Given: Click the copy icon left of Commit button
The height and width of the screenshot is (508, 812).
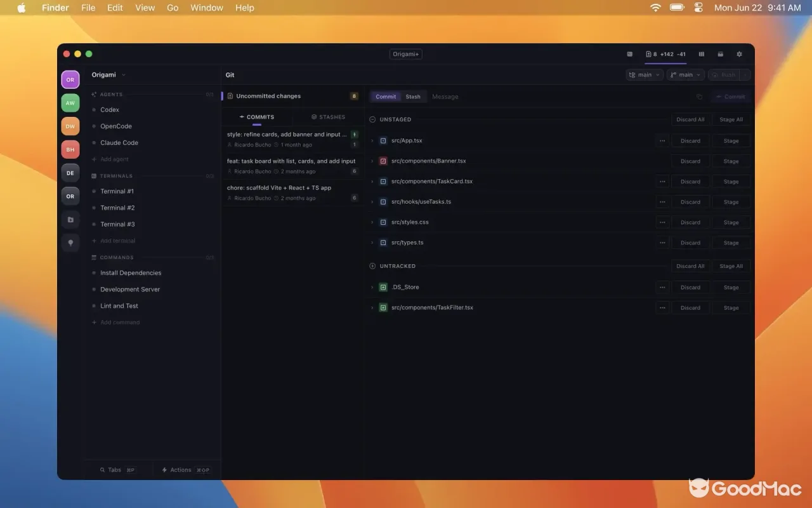Looking at the screenshot, I should pyautogui.click(x=699, y=97).
